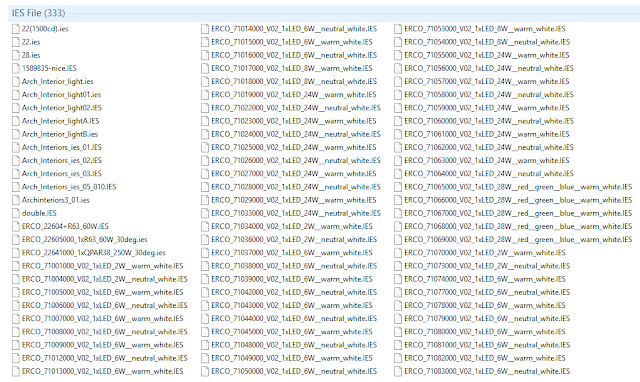640x382 pixels.
Task: Click the file icon of 22(1500cd).ies
Action: tap(16, 29)
